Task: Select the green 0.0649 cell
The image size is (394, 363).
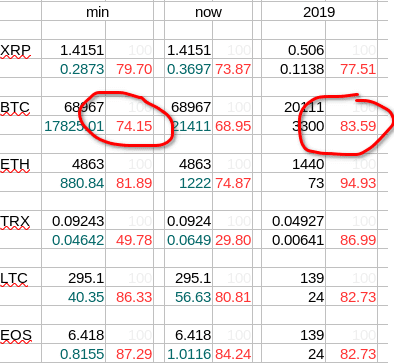Action: tap(188, 240)
